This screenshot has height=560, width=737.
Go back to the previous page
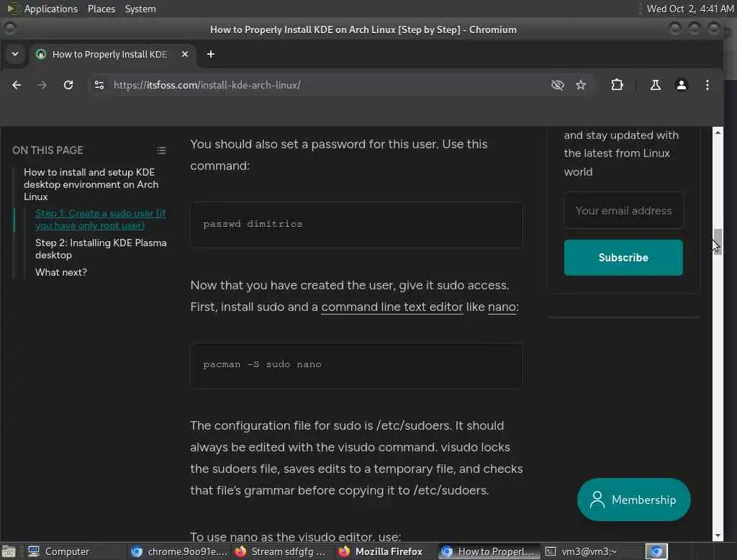(17, 85)
